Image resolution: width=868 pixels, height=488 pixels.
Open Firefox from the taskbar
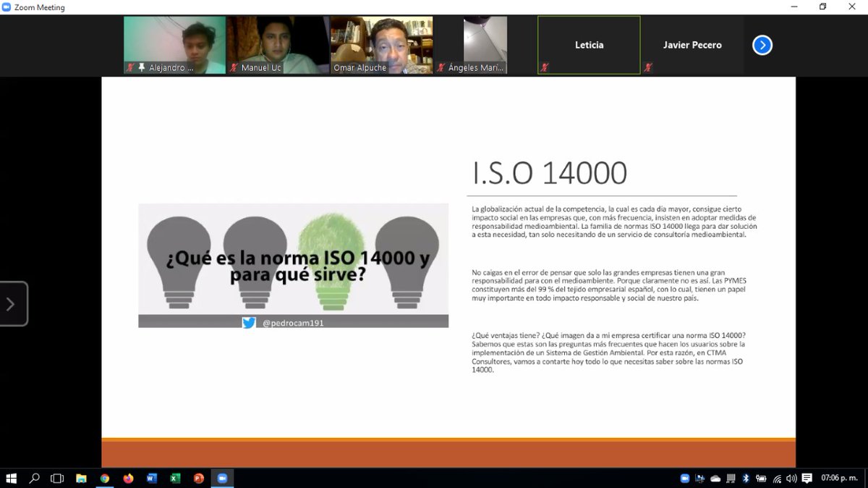pyautogui.click(x=128, y=479)
